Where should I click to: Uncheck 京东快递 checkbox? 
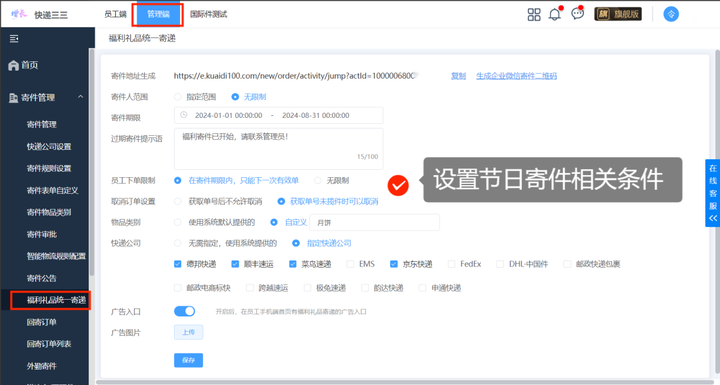click(394, 264)
